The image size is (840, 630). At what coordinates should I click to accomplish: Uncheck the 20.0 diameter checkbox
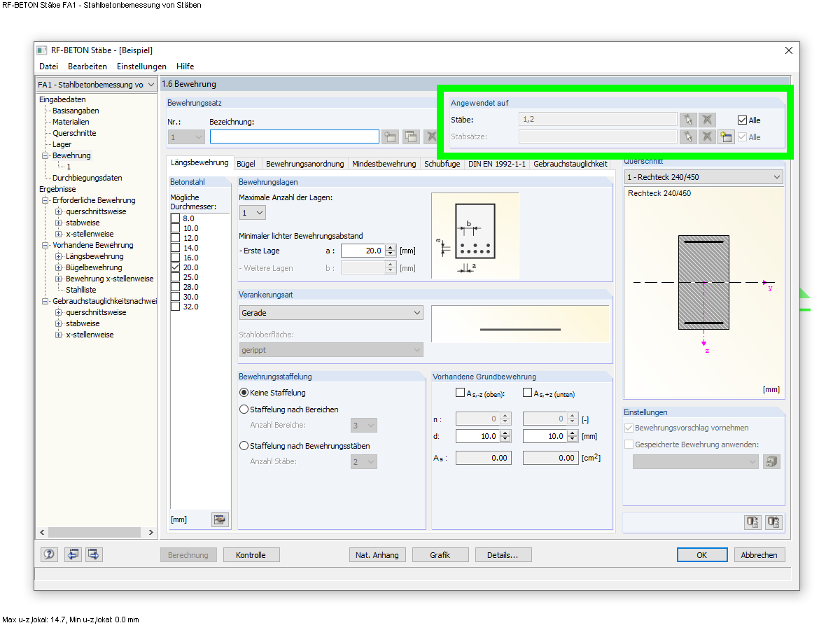coord(175,267)
